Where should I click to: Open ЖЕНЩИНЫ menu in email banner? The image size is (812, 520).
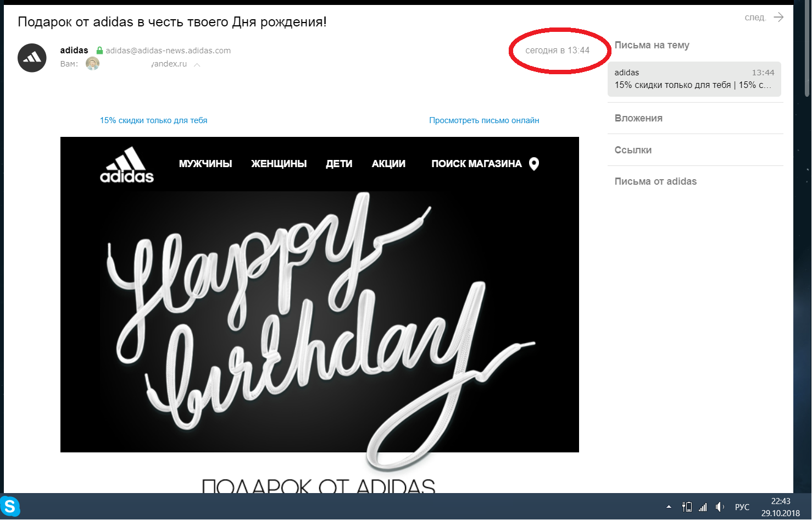point(279,164)
